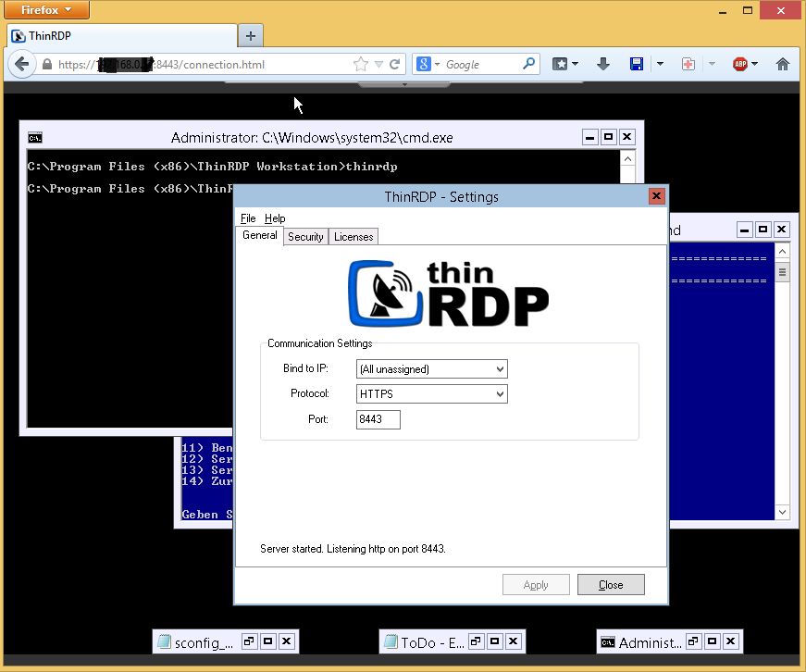Click the search magnifier icon in the Google box
Screen dimensions: 806x672
pyautogui.click(x=528, y=64)
